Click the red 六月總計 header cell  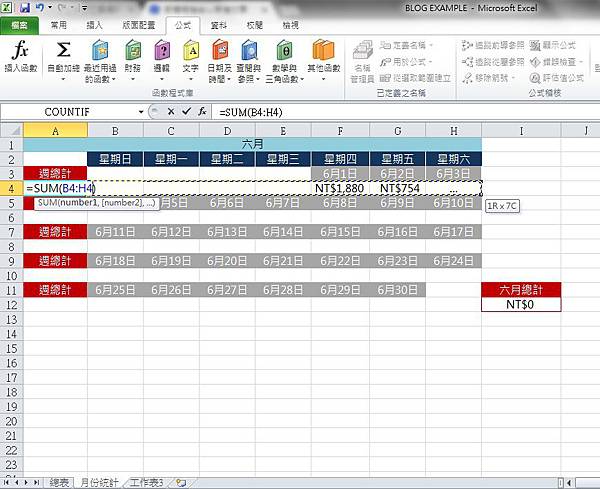521,290
